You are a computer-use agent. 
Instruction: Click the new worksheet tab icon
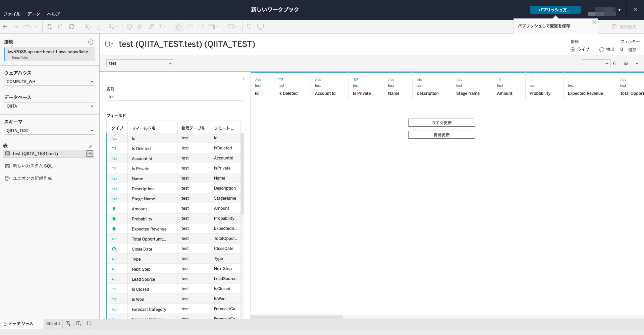pyautogui.click(x=68, y=324)
